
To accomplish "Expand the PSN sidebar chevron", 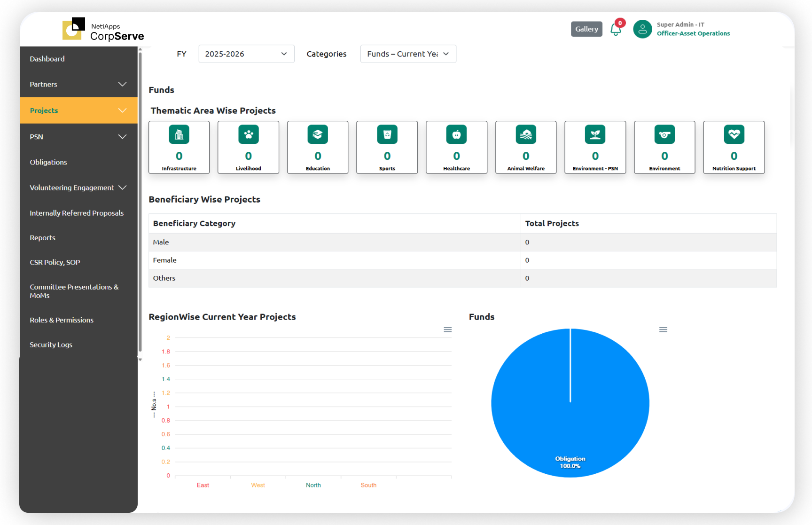I will (x=122, y=137).
